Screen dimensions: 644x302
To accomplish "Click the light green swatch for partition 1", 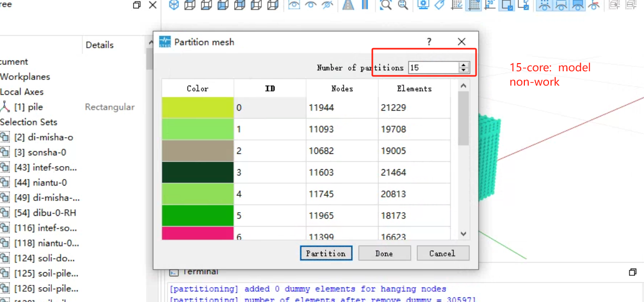I will pyautogui.click(x=198, y=129).
